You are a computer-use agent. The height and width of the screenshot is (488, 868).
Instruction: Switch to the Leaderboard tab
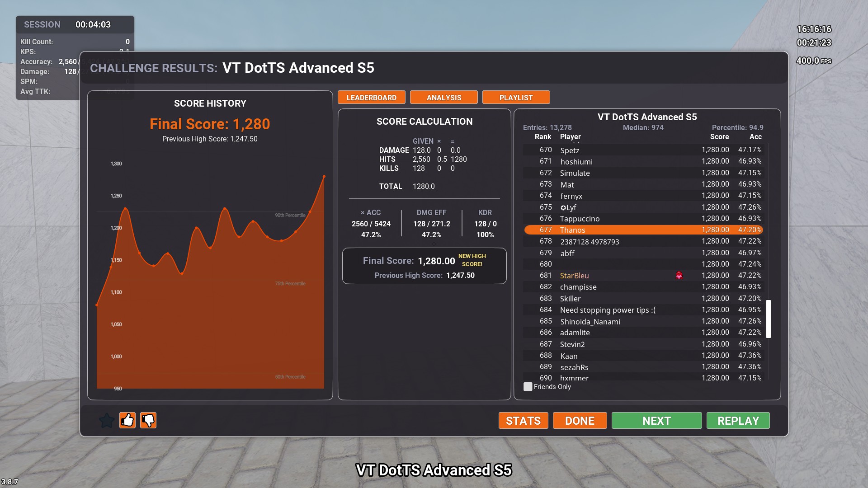(x=371, y=98)
